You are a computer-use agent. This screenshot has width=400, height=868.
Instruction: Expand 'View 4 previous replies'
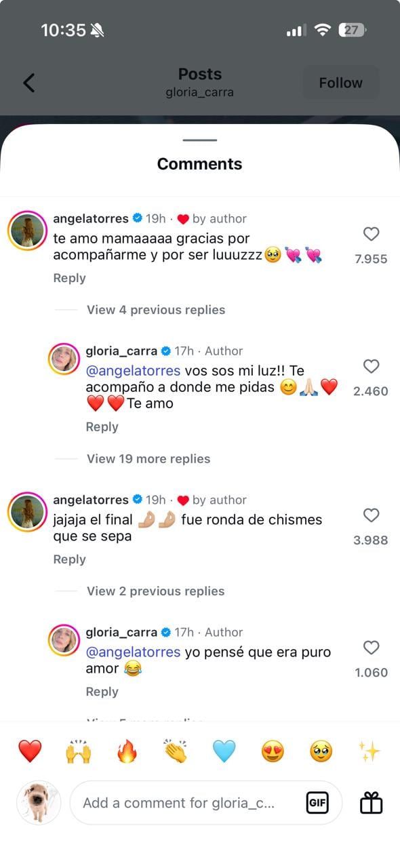click(155, 309)
